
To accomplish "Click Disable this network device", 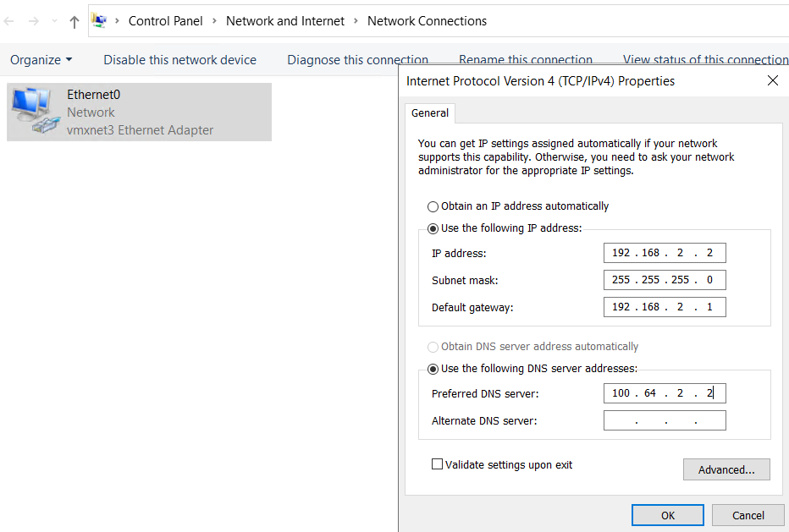I will (179, 60).
